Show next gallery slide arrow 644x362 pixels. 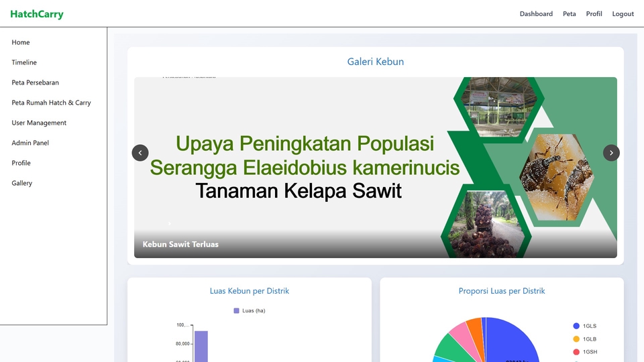[x=611, y=153]
